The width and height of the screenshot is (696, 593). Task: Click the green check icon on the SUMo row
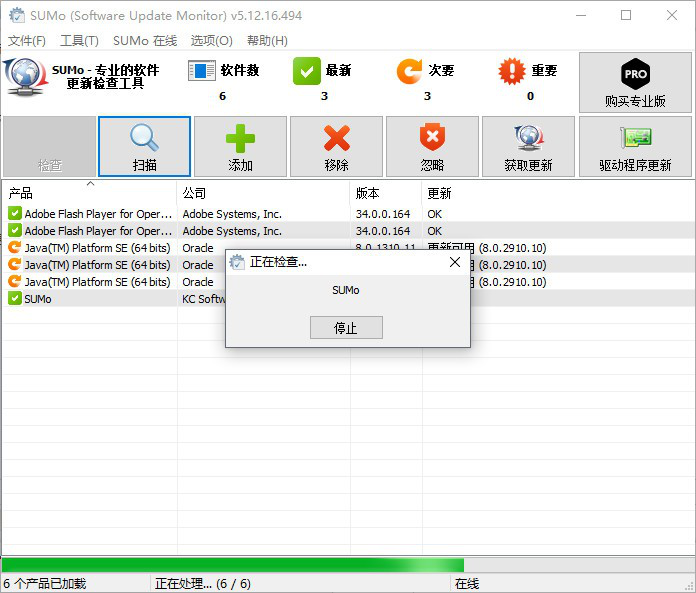click(x=15, y=298)
